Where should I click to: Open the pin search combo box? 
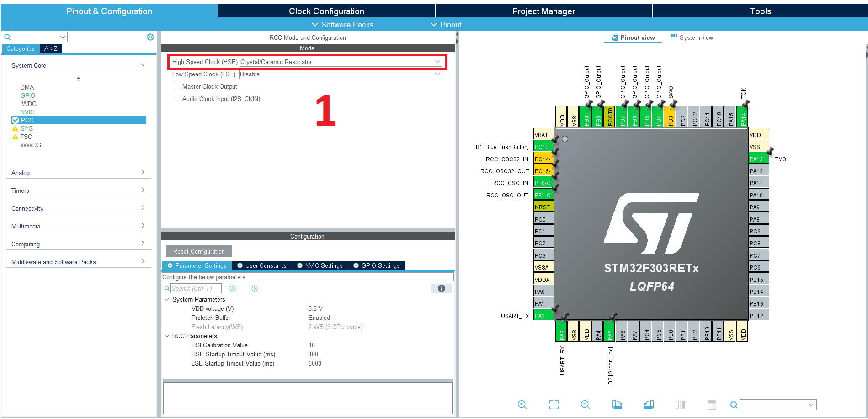pyautogui.click(x=778, y=405)
